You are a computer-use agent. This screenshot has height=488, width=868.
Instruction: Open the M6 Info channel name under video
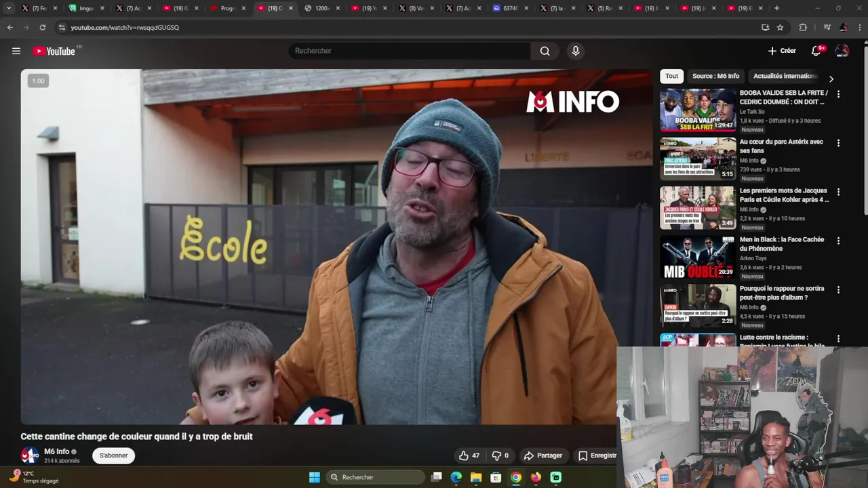57,451
